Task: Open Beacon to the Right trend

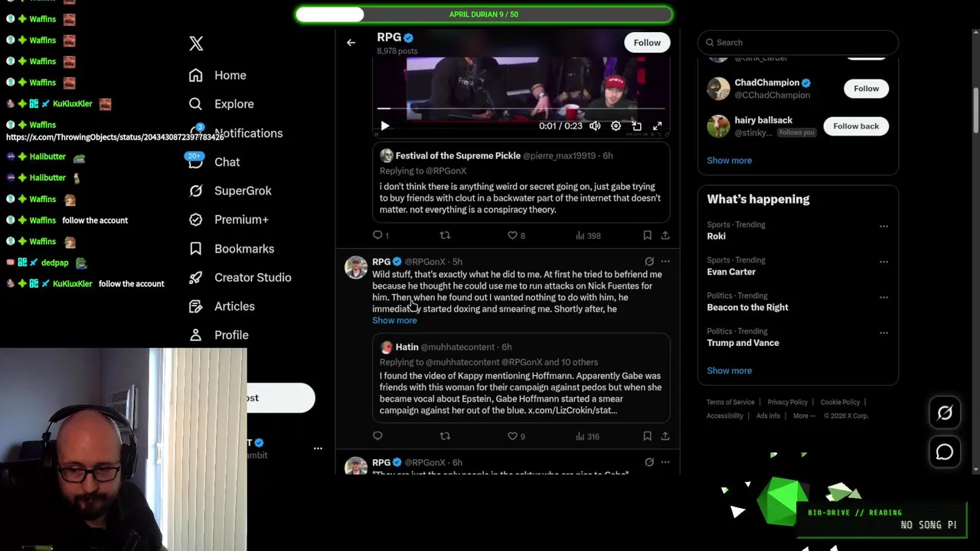Action: [x=747, y=308]
